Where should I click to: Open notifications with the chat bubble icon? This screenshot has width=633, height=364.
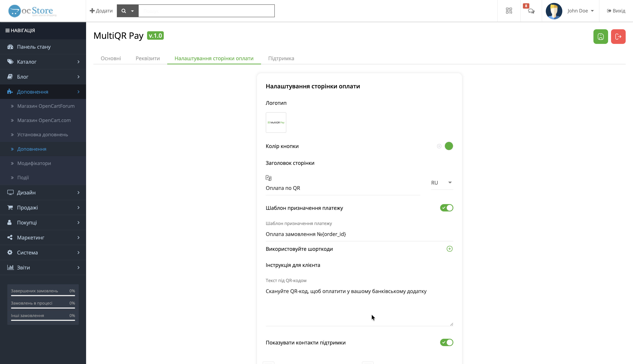click(x=531, y=11)
